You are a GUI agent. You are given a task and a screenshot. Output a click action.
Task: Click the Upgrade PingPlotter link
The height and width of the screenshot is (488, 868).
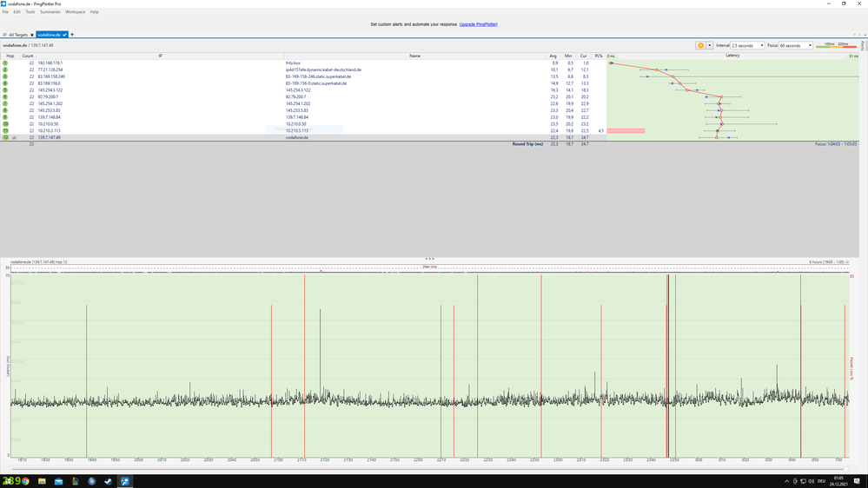pos(478,24)
